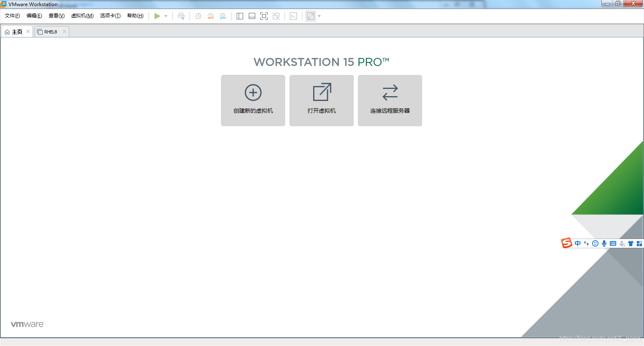
Task: Click the revert to snapshot icon
Action: pos(211,16)
